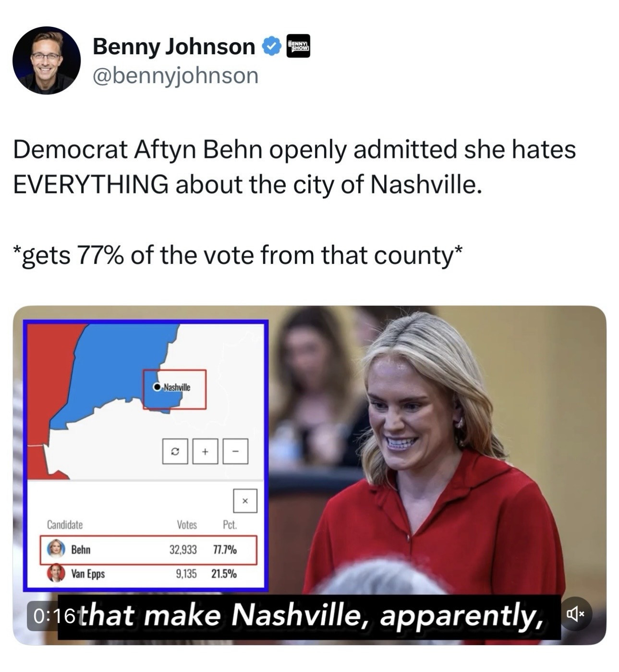619x672 pixels.
Task: Click the Candidate column header
Action: [65, 525]
